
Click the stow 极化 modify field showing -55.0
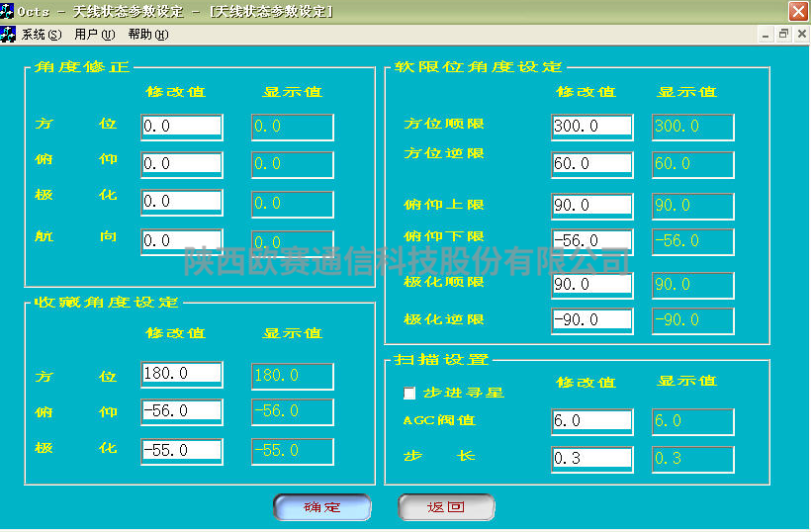(x=181, y=451)
